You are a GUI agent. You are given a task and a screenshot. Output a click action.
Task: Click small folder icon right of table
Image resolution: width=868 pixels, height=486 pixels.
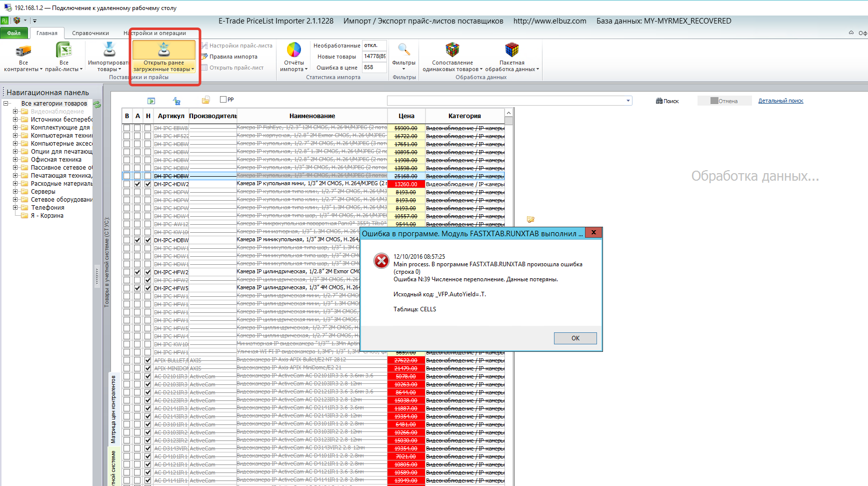coord(530,219)
